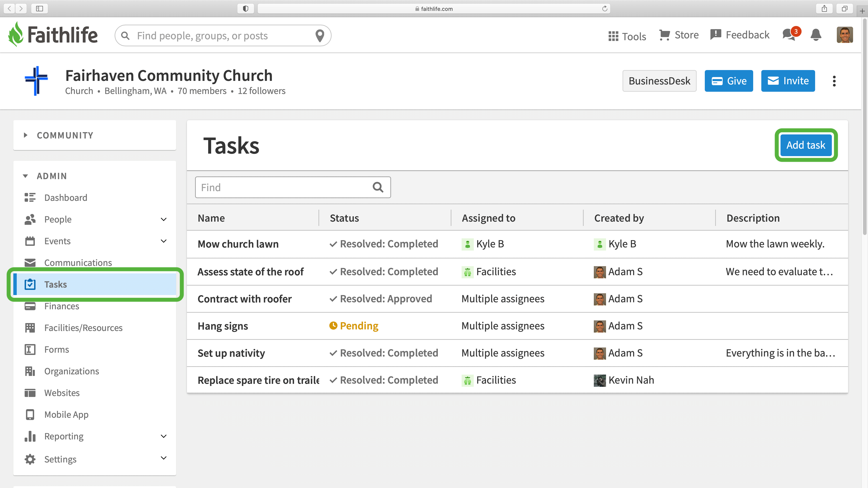Toggle the browser sidebar button

point(39,8)
